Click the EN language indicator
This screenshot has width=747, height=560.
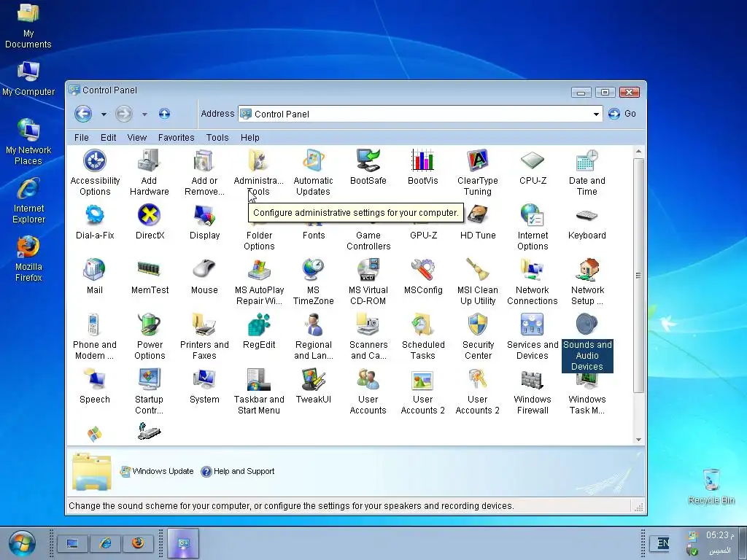[x=662, y=542]
